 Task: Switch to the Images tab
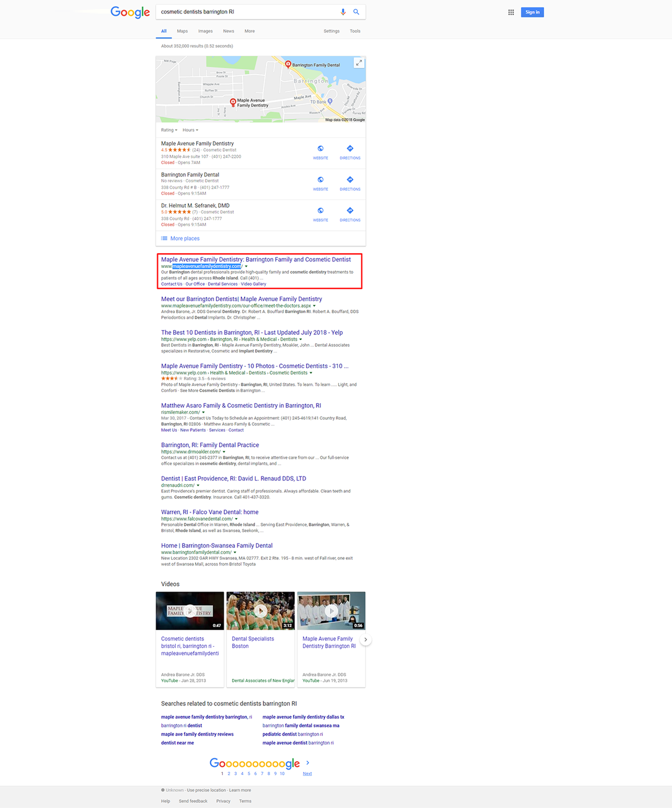205,31
